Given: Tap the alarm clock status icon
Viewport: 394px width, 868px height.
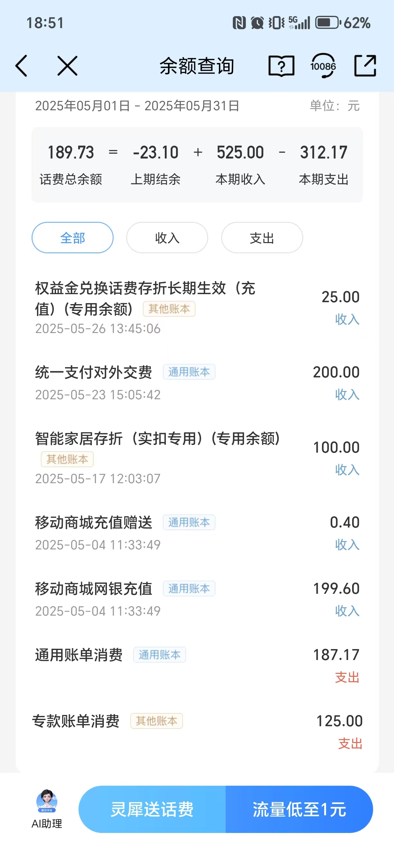Looking at the screenshot, I should [x=258, y=23].
